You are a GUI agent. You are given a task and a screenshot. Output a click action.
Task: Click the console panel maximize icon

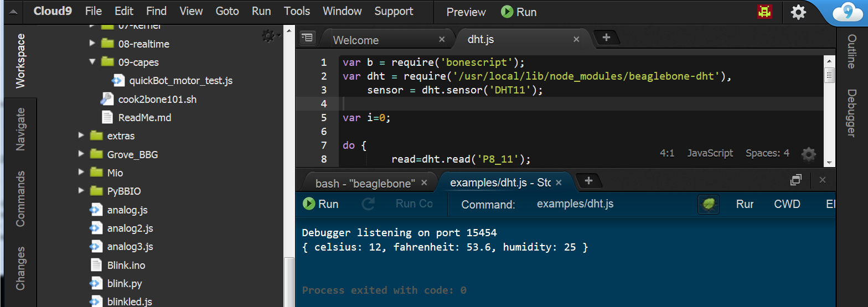click(x=796, y=180)
